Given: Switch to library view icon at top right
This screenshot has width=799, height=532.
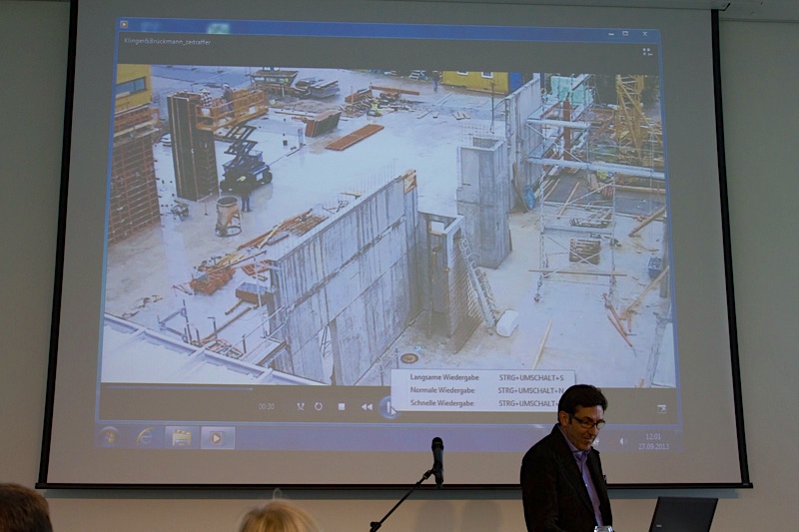Looking at the screenshot, I should 647,51.
